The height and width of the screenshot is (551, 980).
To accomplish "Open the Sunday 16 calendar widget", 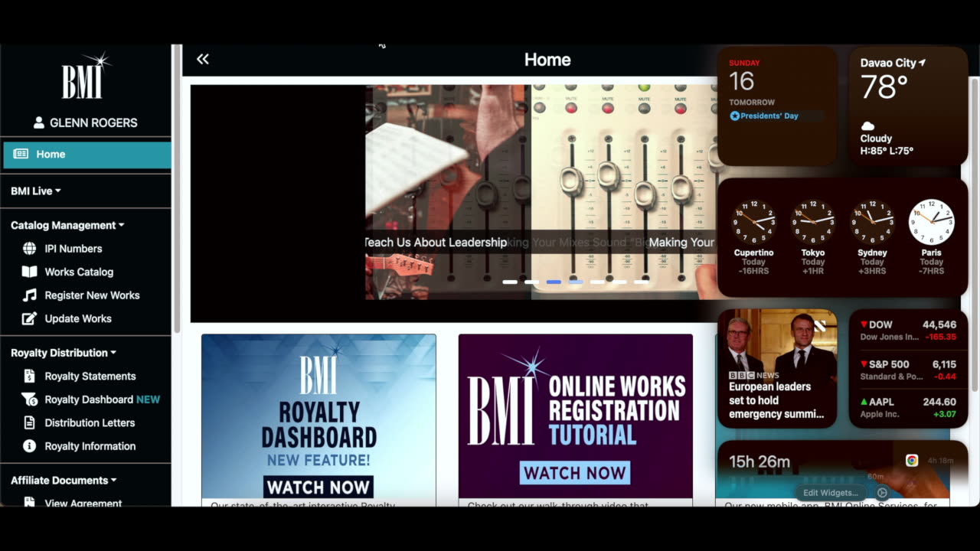I will [777, 106].
